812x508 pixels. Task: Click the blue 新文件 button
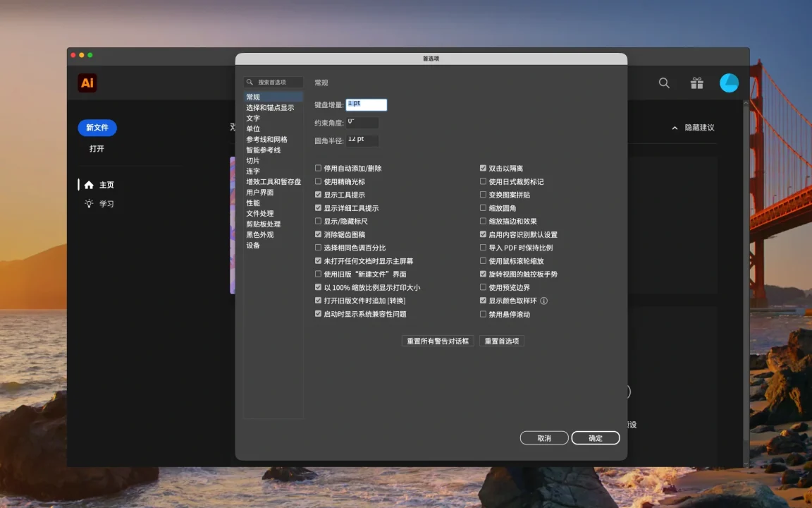(x=97, y=128)
